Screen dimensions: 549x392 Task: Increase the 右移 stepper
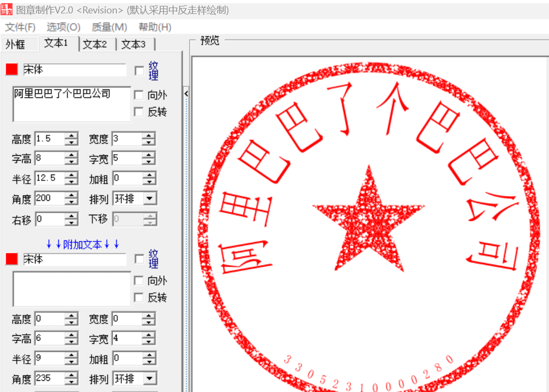71,216
